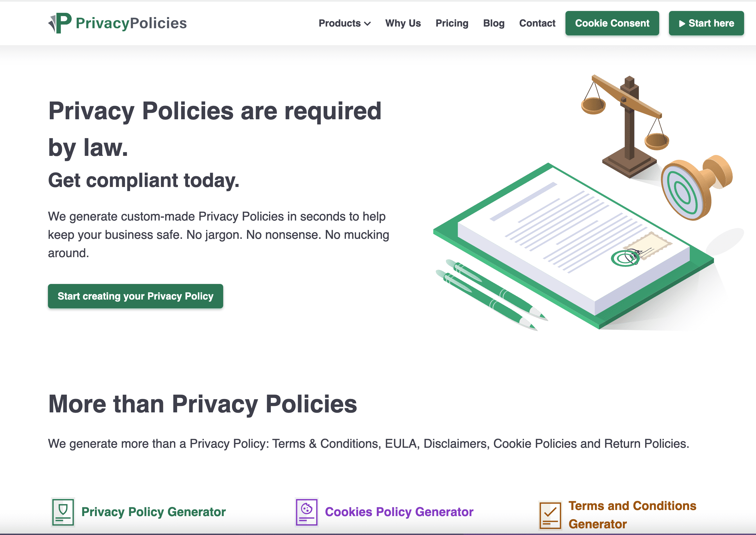The height and width of the screenshot is (535, 756).
Task: Select Contact in the navigation bar
Action: coord(537,23)
